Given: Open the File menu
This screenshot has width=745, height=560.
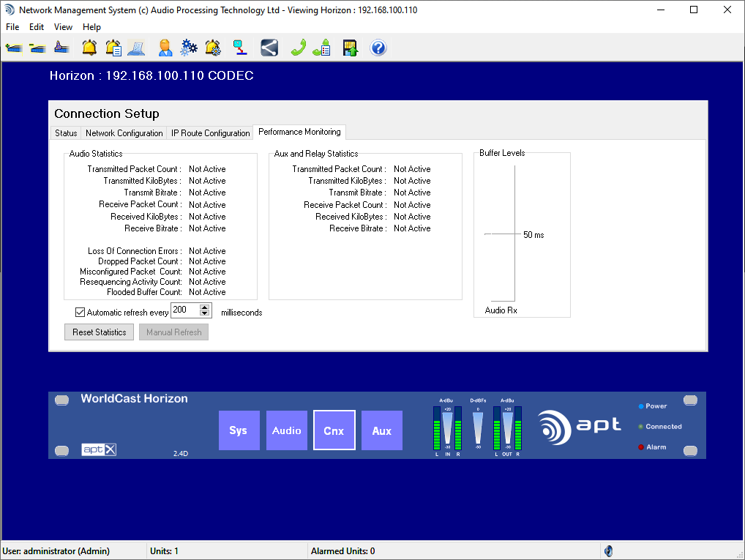Looking at the screenshot, I should pyautogui.click(x=12, y=27).
